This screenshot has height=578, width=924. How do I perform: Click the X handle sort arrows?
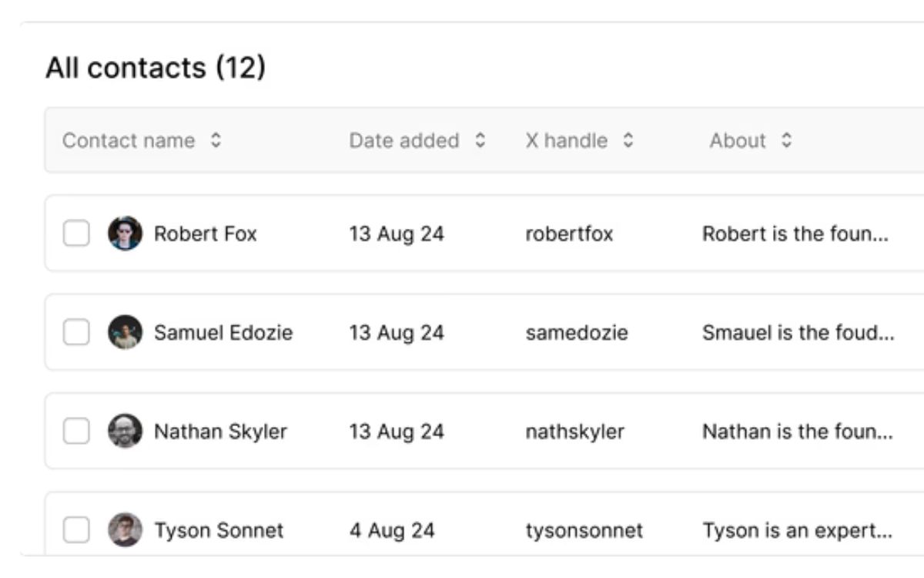point(628,141)
